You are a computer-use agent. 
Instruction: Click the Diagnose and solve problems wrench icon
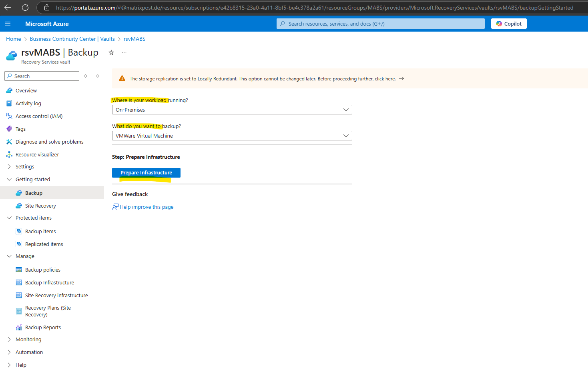(9, 142)
